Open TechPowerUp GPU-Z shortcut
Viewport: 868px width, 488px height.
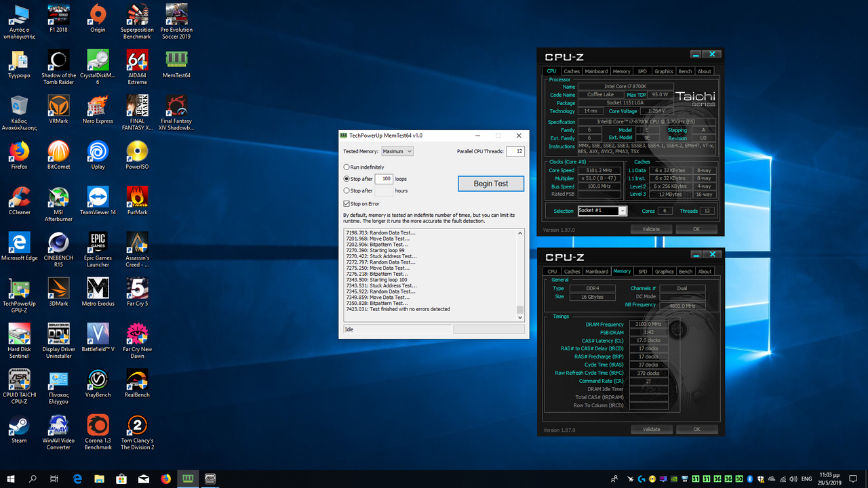pyautogui.click(x=19, y=296)
